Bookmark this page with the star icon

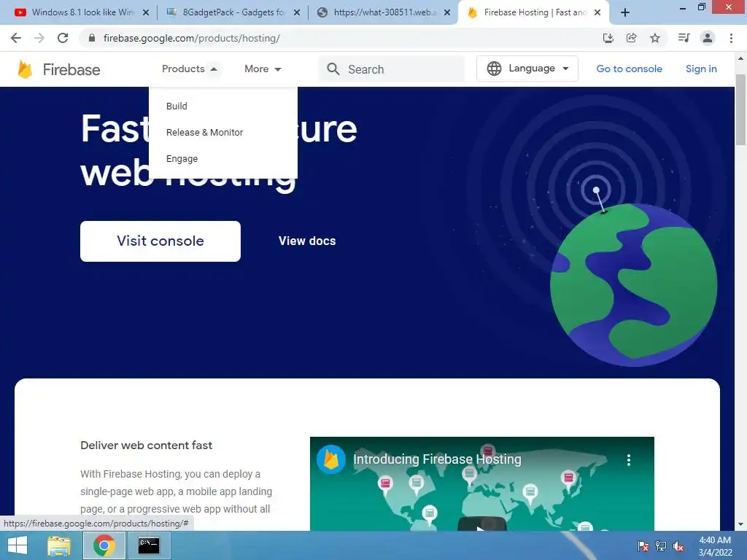pos(655,38)
